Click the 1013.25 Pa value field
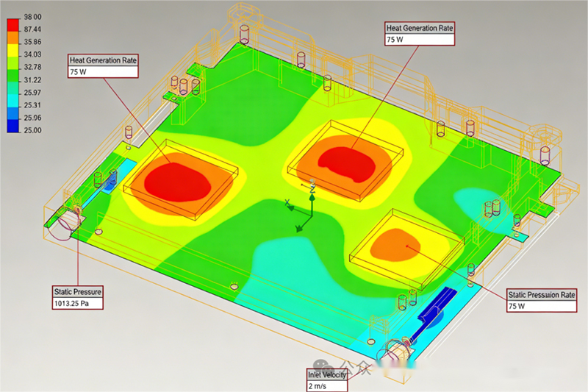Viewport: 588px width, 392px height. (x=78, y=304)
